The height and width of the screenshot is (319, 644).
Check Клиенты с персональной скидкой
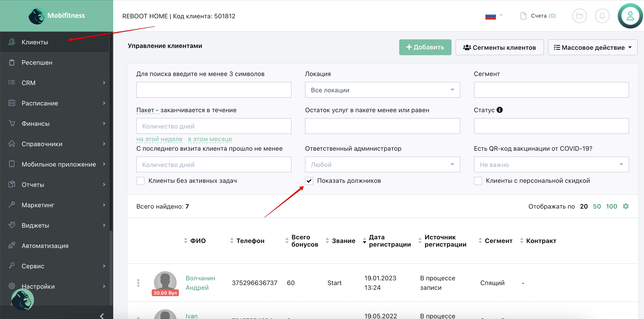pyautogui.click(x=478, y=181)
